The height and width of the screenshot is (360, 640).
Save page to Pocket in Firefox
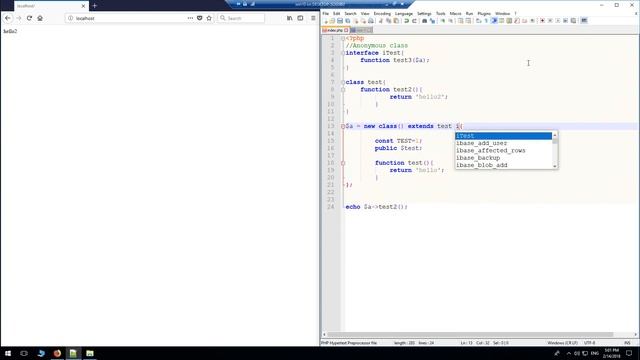coord(200,18)
